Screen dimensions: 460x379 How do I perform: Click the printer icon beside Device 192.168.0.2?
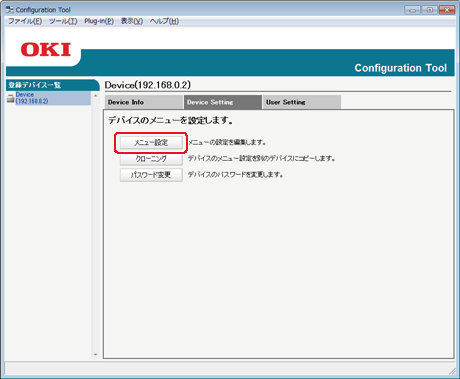click(11, 98)
